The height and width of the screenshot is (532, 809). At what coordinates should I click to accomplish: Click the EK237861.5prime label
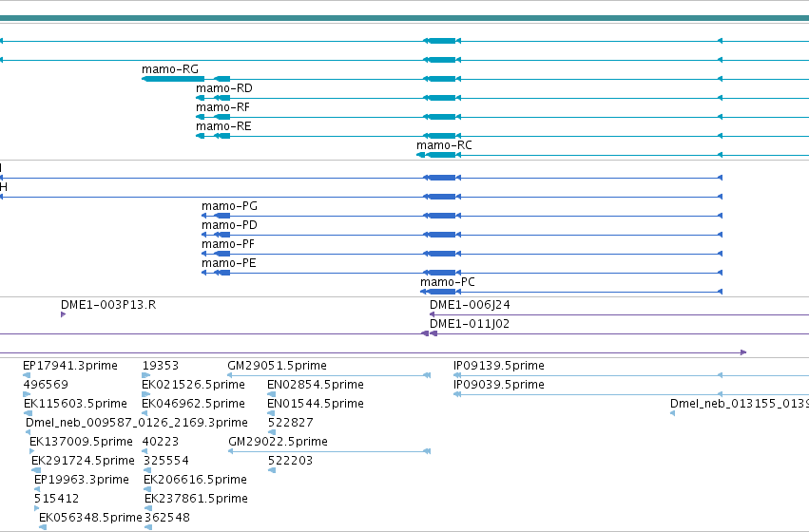(196, 500)
